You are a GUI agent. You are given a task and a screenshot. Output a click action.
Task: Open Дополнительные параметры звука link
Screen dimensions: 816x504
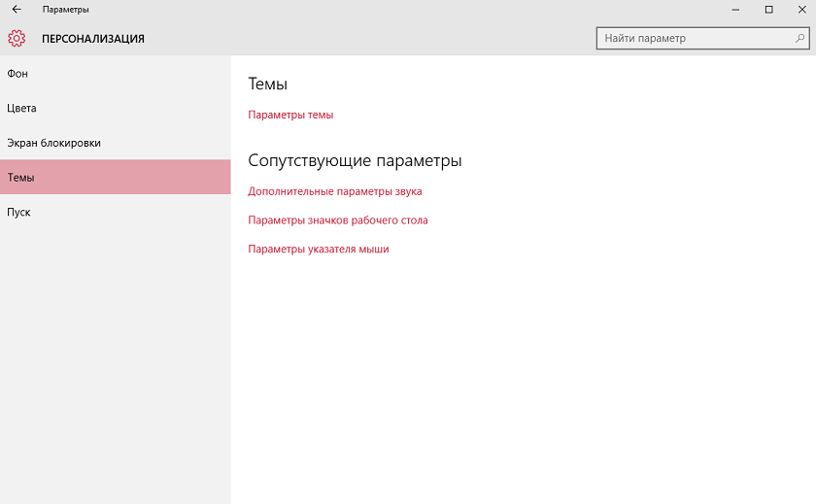[334, 191]
